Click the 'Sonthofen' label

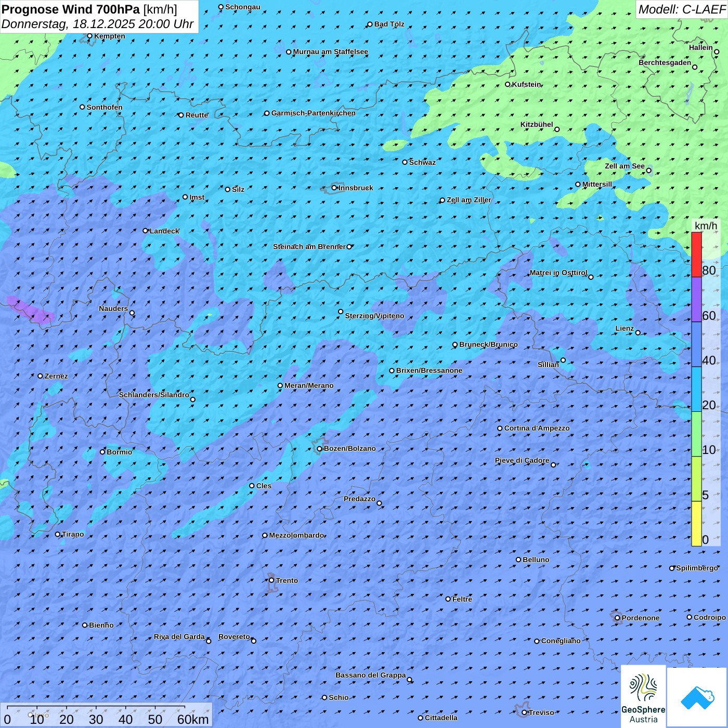pos(105,107)
